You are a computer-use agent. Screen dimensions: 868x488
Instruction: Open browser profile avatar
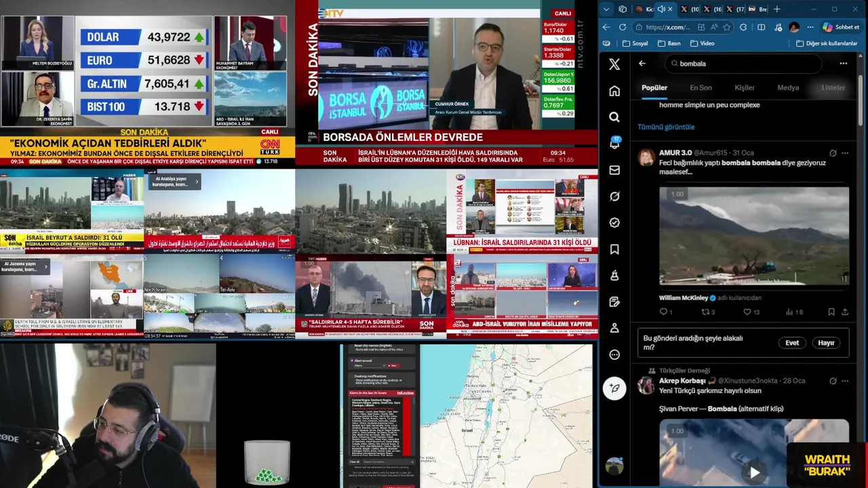[794, 27]
